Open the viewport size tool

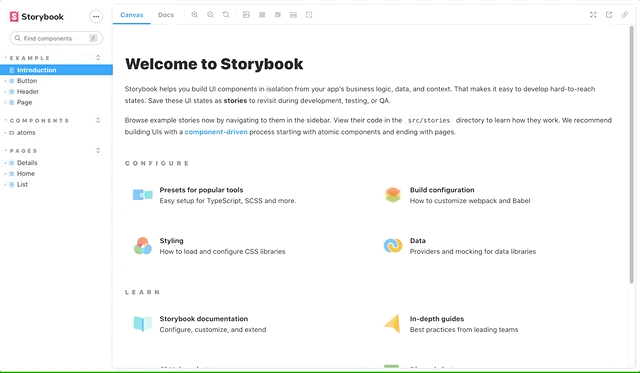278,15
